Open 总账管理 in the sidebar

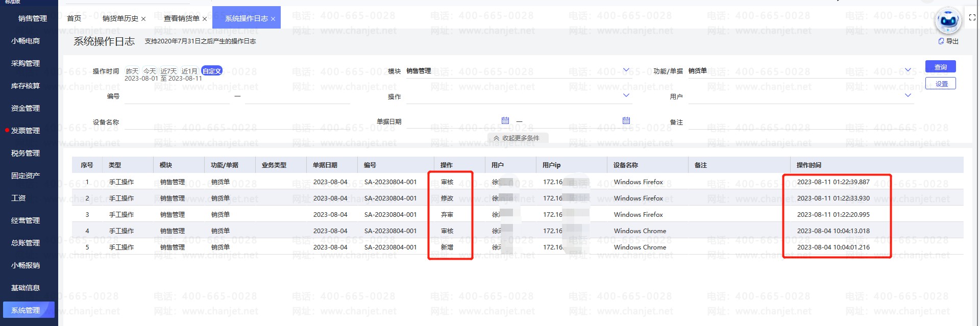point(26,243)
